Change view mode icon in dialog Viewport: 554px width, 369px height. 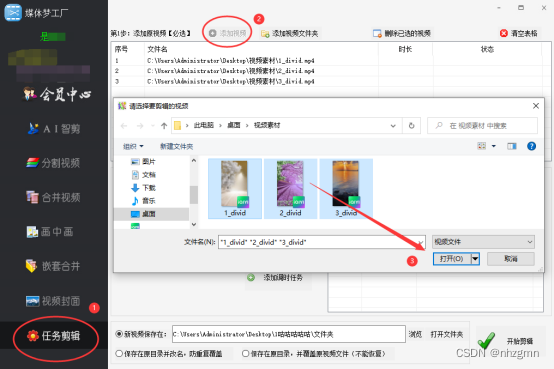point(482,146)
